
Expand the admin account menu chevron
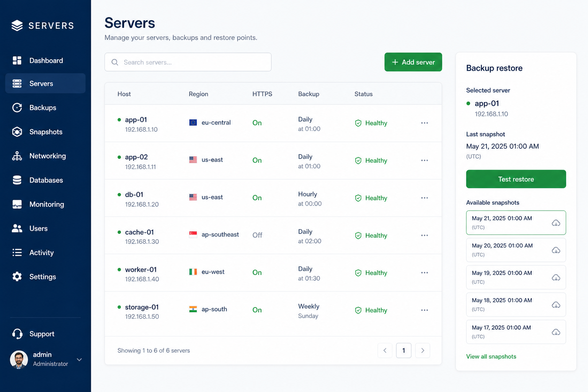79,359
